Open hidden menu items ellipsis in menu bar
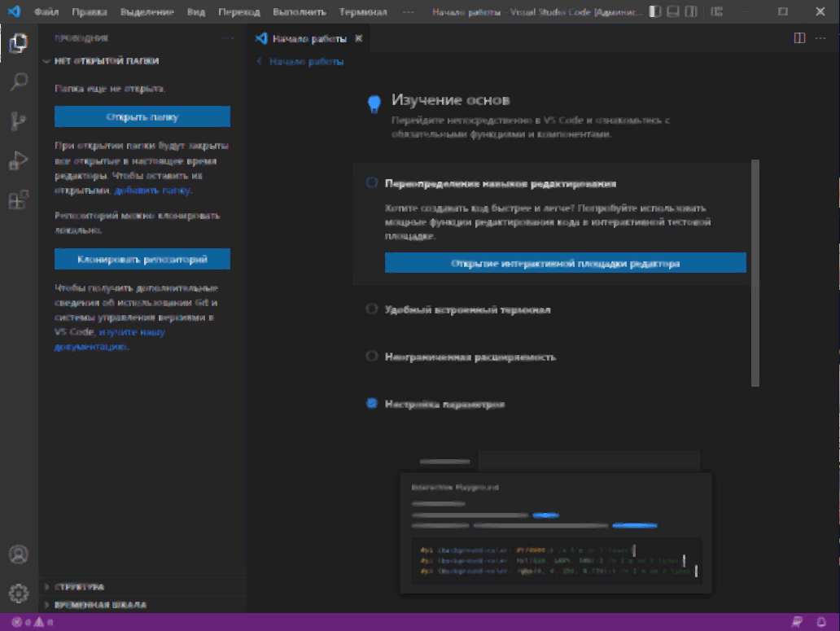The height and width of the screenshot is (631, 840). click(x=409, y=11)
